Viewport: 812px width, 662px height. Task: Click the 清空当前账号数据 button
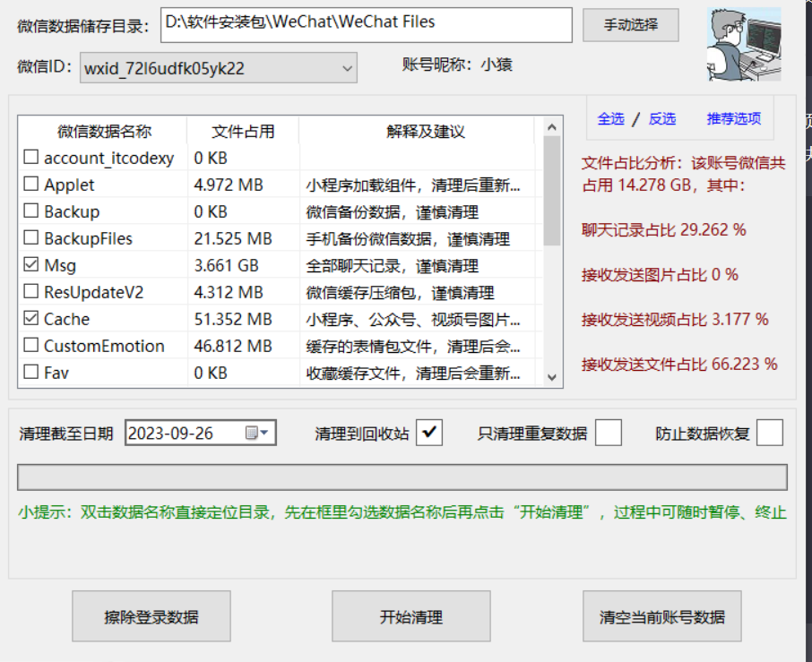coord(662,616)
